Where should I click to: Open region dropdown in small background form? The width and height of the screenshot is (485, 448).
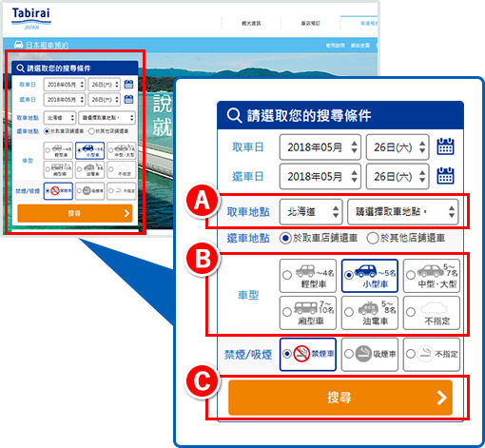60,118
